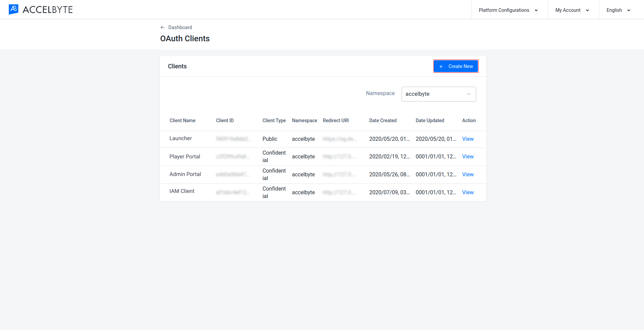Click the chevron arrow next to English
644x330 pixels.
pos(629,10)
